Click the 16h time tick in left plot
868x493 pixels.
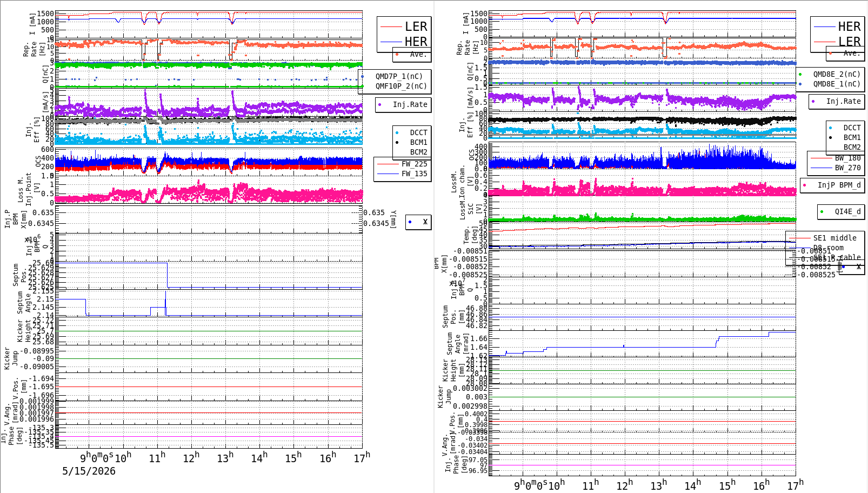(328, 458)
